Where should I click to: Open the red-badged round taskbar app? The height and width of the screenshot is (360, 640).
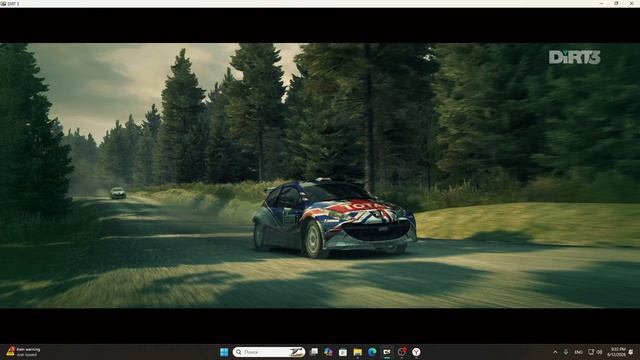click(402, 352)
